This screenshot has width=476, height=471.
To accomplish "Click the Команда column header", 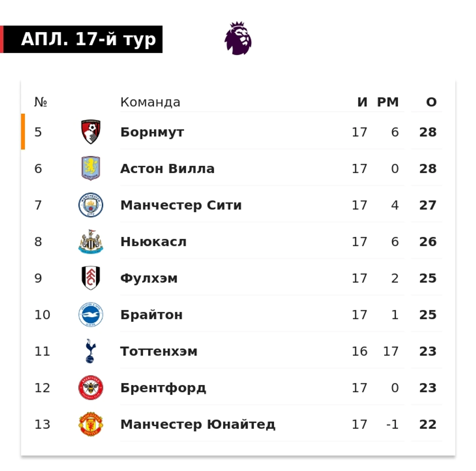I will (150, 102).
